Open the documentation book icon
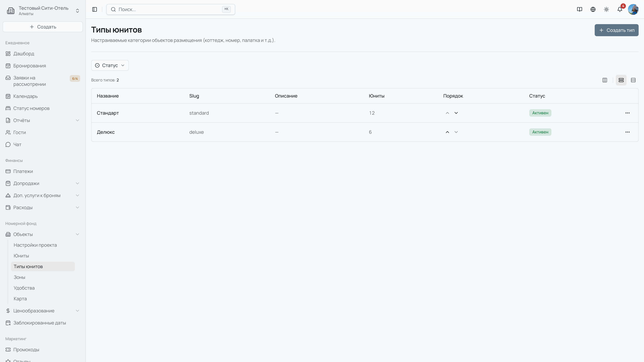 [579, 9]
